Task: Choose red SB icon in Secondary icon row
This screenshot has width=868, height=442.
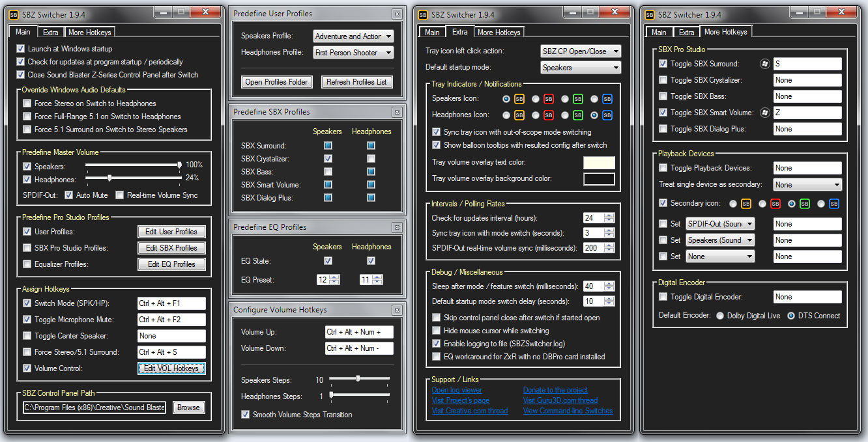Action: coord(775,204)
